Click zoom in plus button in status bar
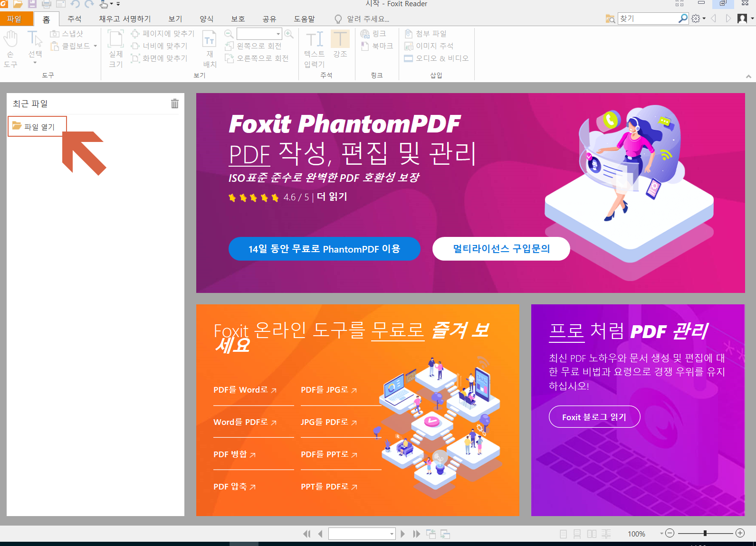Image resolution: width=756 pixels, height=546 pixels. point(740,533)
